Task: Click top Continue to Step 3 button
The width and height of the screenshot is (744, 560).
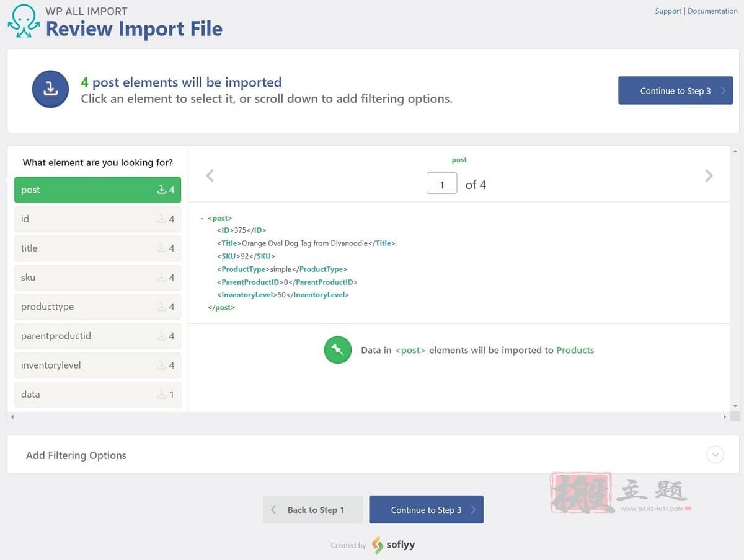Action: (675, 90)
